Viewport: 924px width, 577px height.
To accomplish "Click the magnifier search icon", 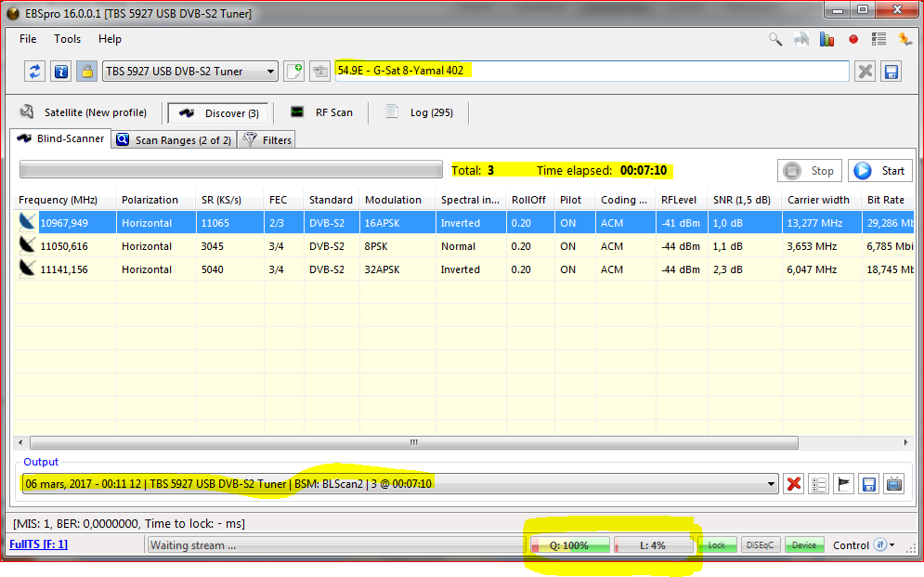I will pos(775,39).
